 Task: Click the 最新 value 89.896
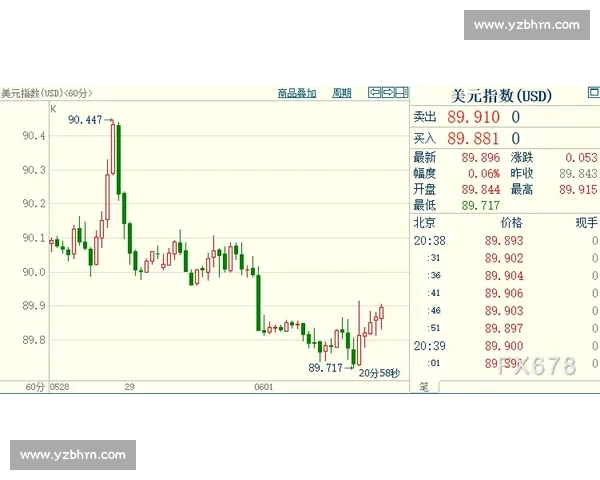(x=481, y=158)
